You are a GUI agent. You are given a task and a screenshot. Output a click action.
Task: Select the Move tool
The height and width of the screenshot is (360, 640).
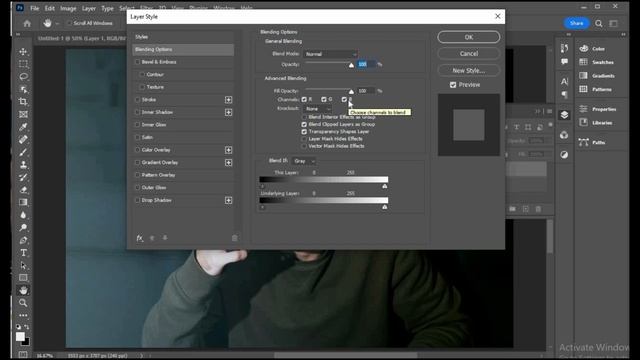coord(23,51)
